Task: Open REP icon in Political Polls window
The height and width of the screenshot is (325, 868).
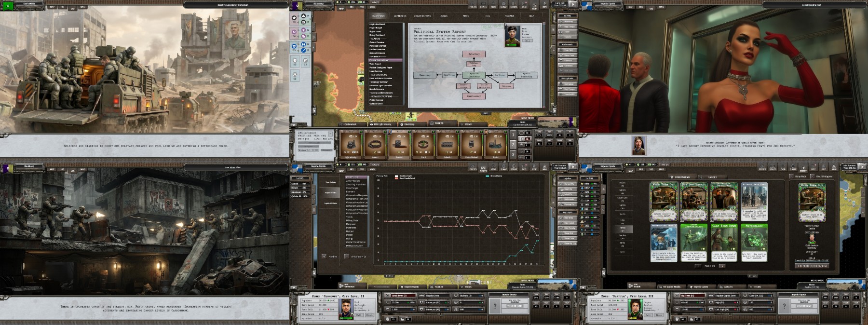Action: pos(534,167)
